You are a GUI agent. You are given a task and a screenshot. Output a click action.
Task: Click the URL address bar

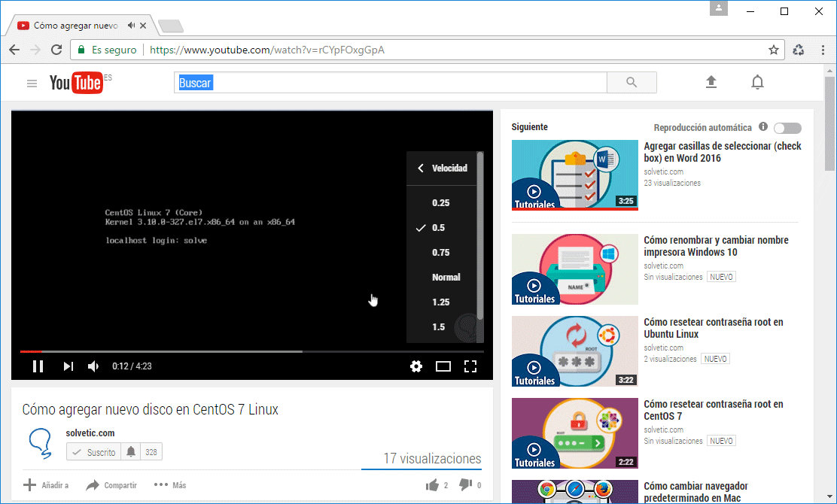pos(427,50)
